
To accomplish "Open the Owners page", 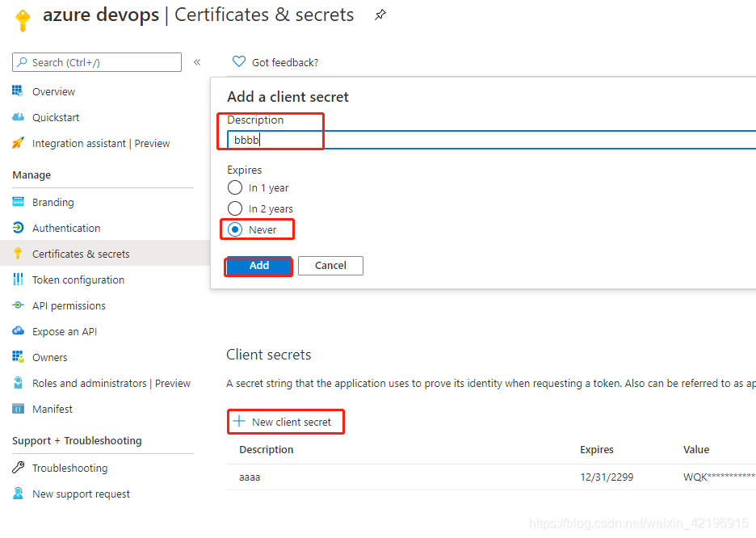I will pos(49,358).
